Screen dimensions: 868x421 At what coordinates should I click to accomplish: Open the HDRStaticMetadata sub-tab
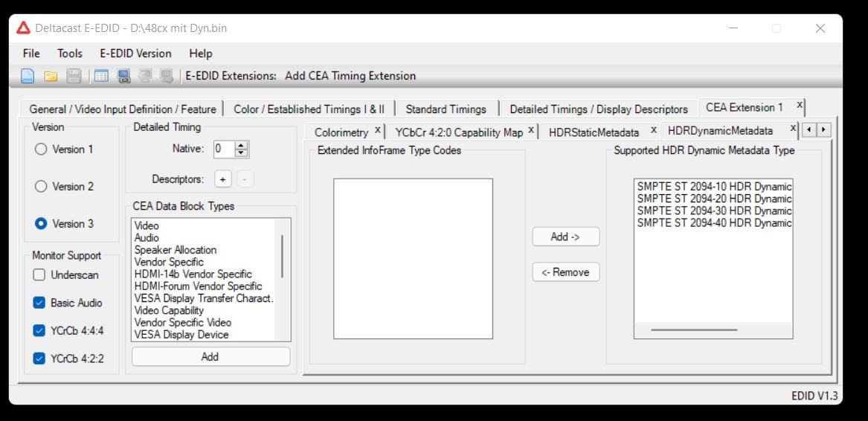[x=594, y=132]
